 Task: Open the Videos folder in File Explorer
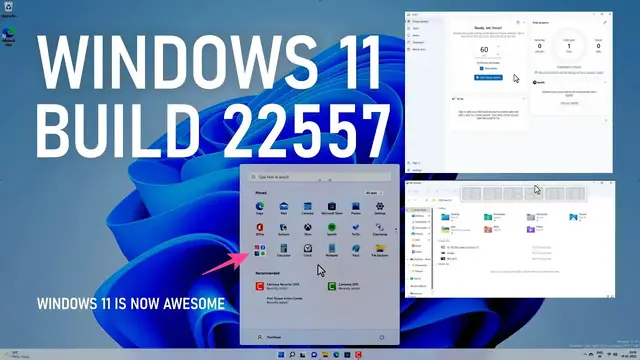535,229
